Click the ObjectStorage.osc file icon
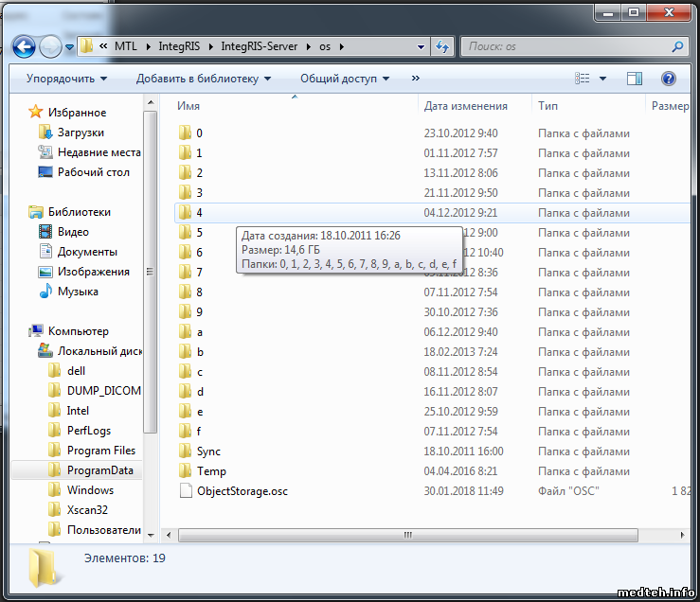This screenshot has height=602, width=700. point(186,491)
